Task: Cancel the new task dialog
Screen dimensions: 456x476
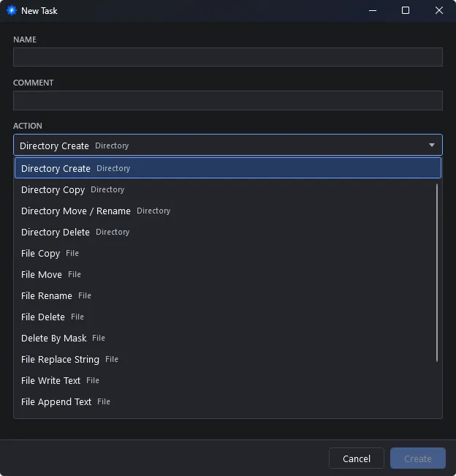Action: [357, 458]
